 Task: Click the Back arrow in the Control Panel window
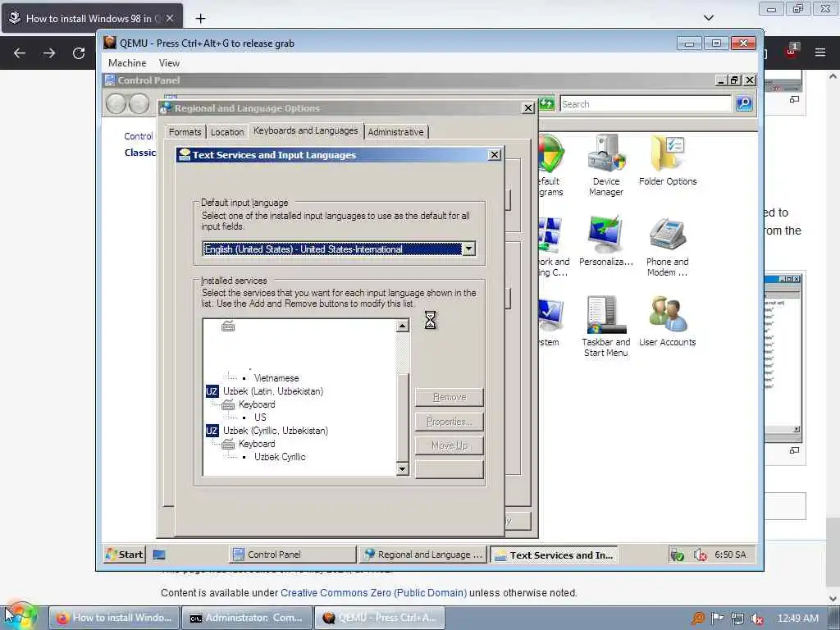click(x=116, y=103)
